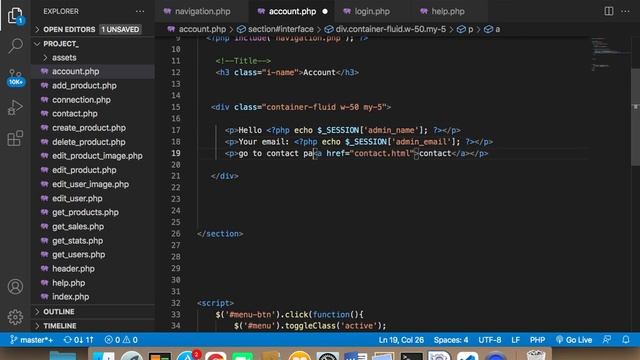The image size is (640, 360).
Task: Open the Manage gear settings icon
Action: tap(15, 317)
